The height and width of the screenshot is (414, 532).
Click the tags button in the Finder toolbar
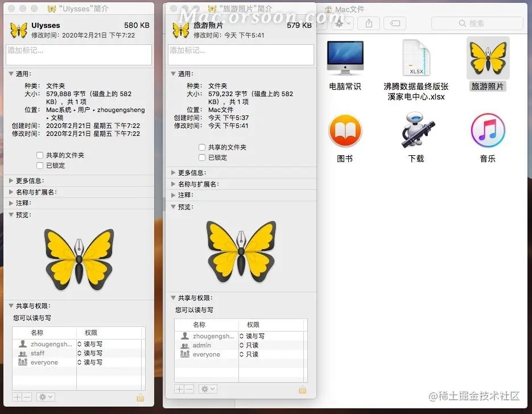pyautogui.click(x=395, y=23)
